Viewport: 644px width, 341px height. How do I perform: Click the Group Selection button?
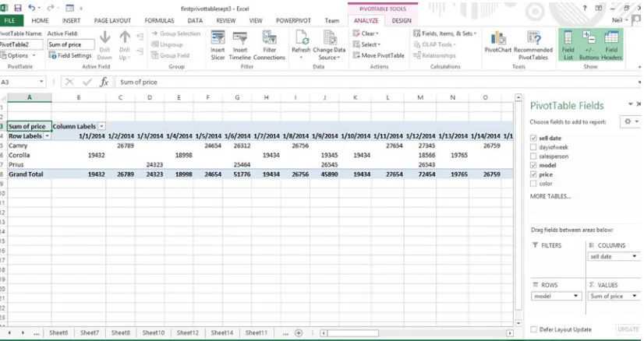175,33
